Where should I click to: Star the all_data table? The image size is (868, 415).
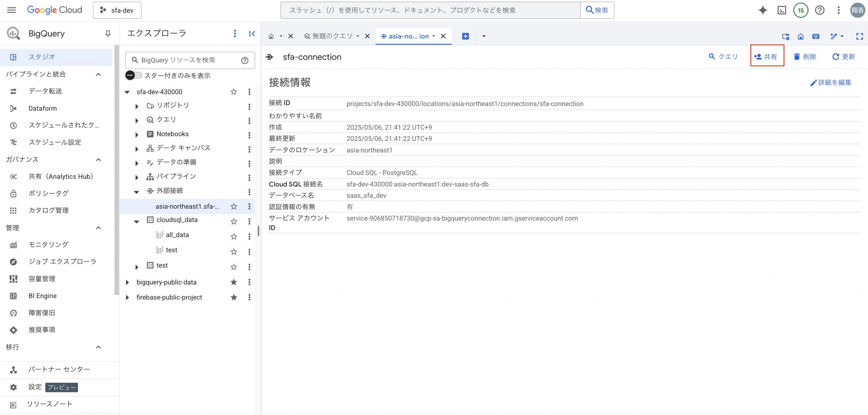tap(234, 236)
